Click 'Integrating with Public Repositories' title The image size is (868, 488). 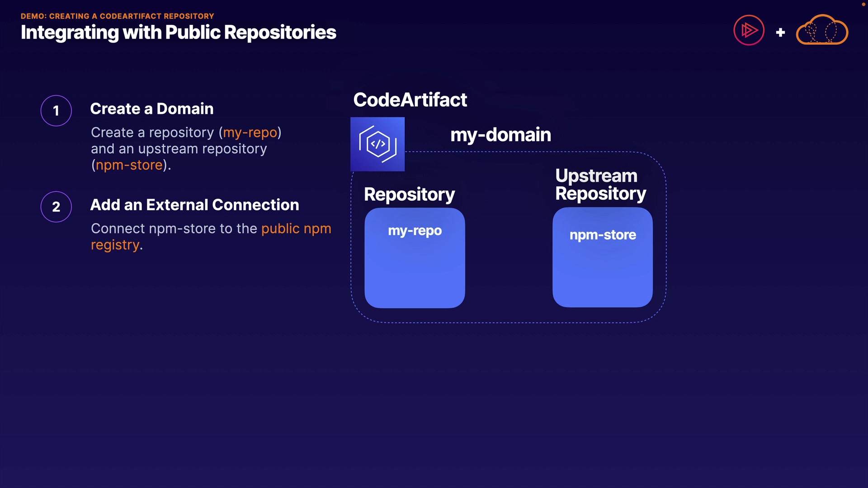(178, 33)
